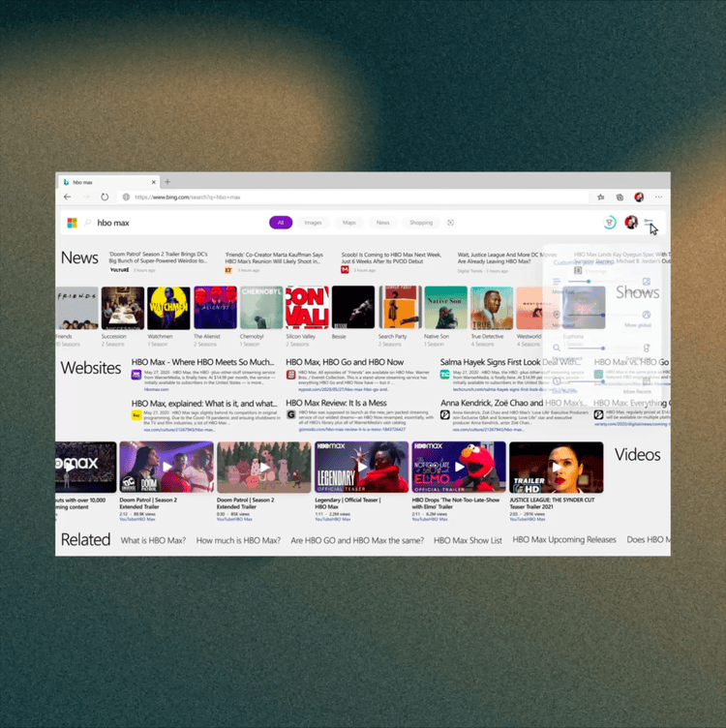This screenshot has width=726, height=728.
Task: Open related search HBO Max Show List
Action: [468, 540]
